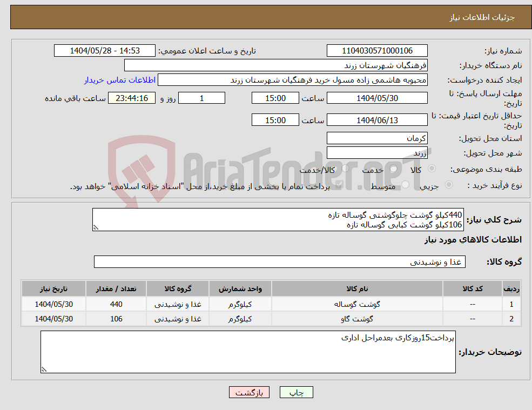Click the general description text area
The height and width of the screenshot is (410, 532).
pyautogui.click(x=278, y=220)
